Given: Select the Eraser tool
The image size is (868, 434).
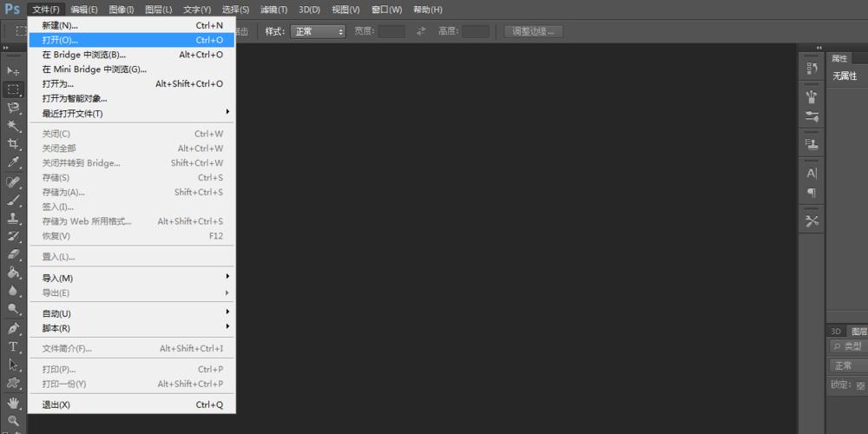Looking at the screenshot, I should tap(13, 254).
